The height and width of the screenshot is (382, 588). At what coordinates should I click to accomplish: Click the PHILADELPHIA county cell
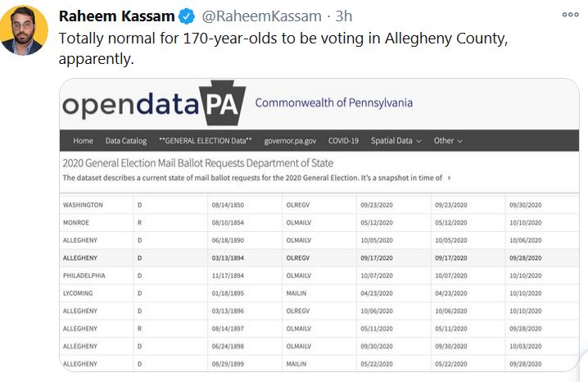(87, 275)
